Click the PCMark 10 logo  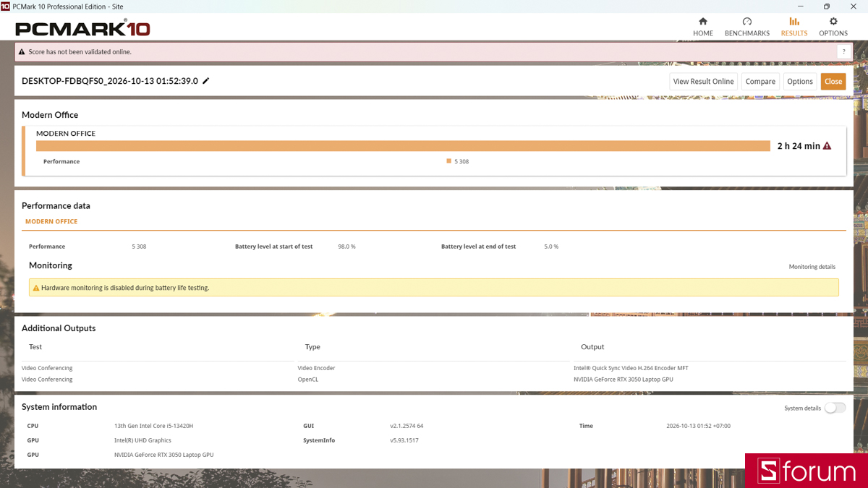82,29
